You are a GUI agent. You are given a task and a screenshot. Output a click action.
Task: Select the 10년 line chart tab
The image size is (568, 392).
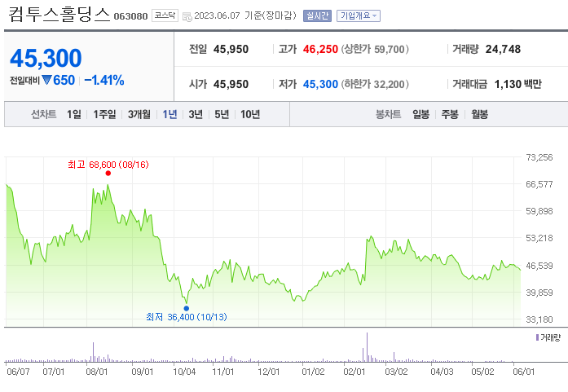tap(250, 114)
